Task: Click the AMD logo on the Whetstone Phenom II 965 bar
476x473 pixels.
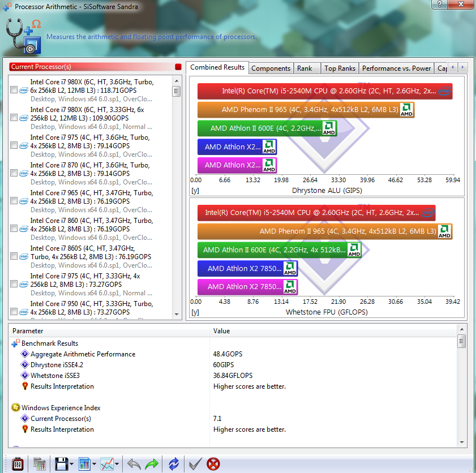Action: [444, 231]
